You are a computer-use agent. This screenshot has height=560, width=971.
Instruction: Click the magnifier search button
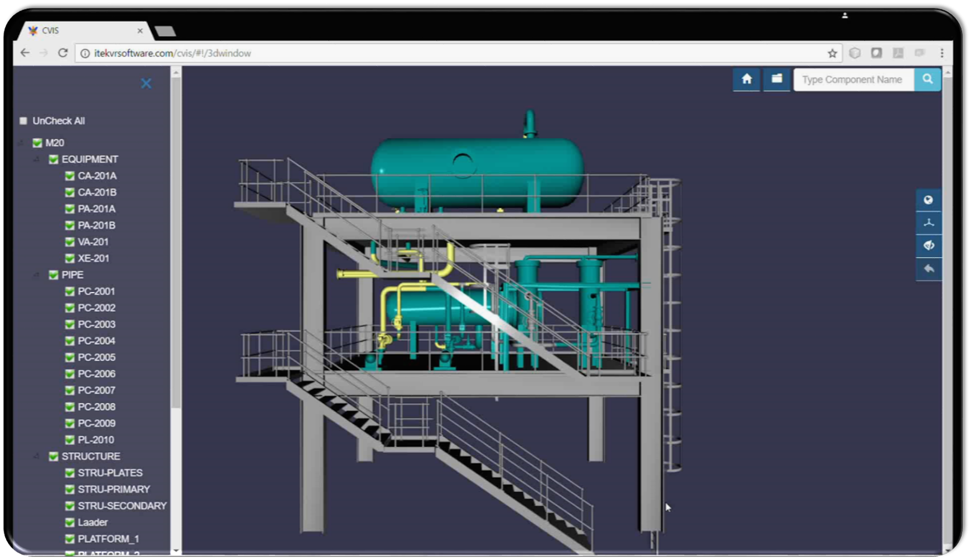pos(927,79)
